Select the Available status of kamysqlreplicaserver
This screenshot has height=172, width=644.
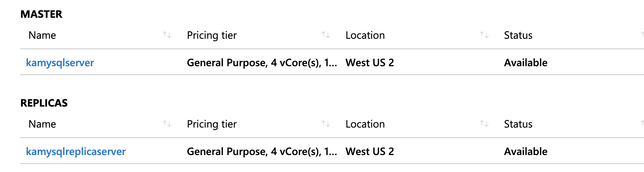click(525, 152)
